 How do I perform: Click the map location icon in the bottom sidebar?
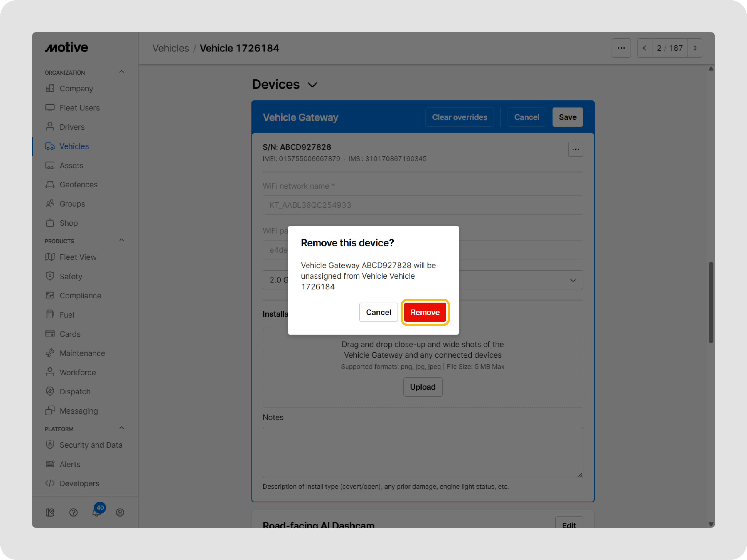50,513
